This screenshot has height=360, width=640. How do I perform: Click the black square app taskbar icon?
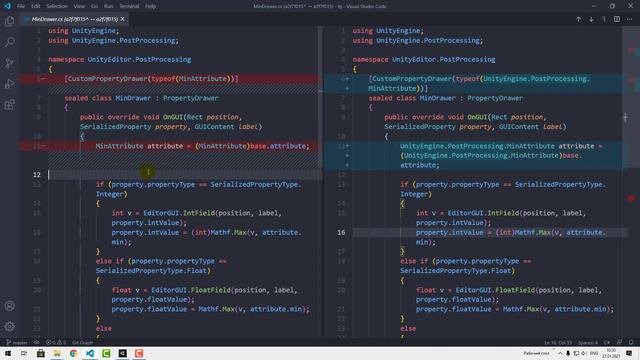pyautogui.click(x=122, y=353)
